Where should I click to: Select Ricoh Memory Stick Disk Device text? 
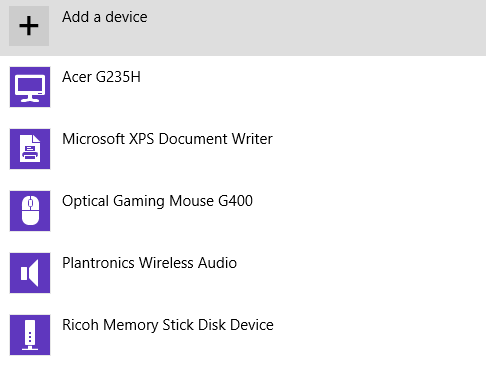pyautogui.click(x=168, y=325)
